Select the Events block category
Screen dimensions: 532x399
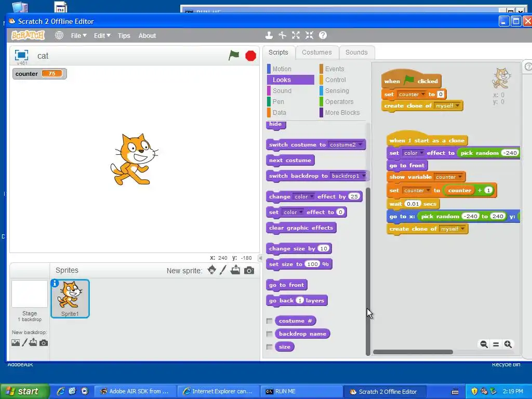(335, 69)
